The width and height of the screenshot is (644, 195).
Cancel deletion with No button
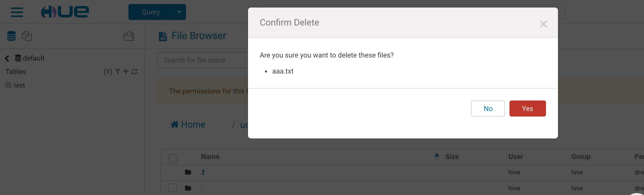[488, 108]
